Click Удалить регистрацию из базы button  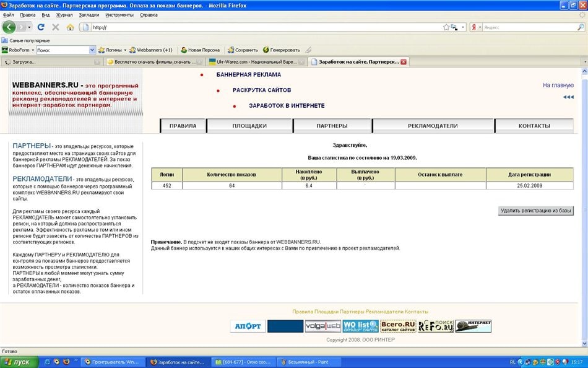tap(535, 211)
